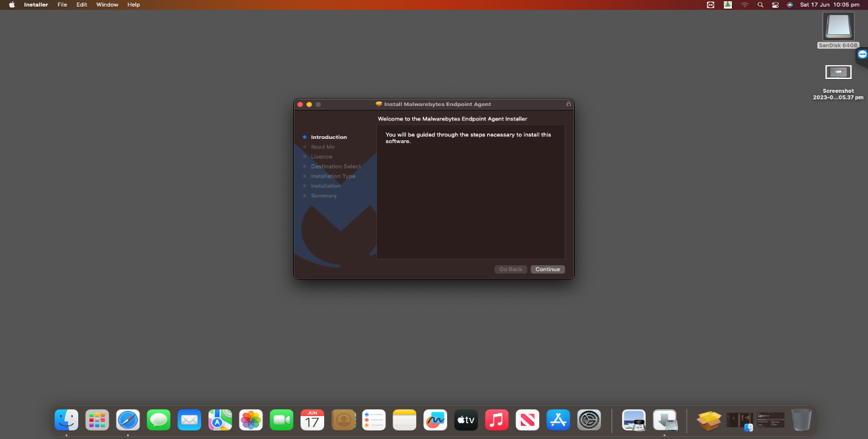The image size is (868, 439).
Task: Open the Installer app menu
Action: coord(36,5)
